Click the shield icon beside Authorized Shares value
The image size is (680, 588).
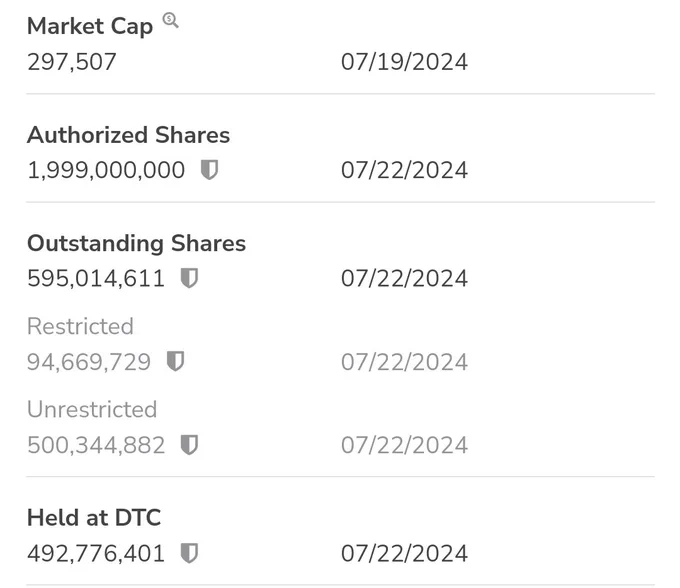pyautogui.click(x=209, y=170)
